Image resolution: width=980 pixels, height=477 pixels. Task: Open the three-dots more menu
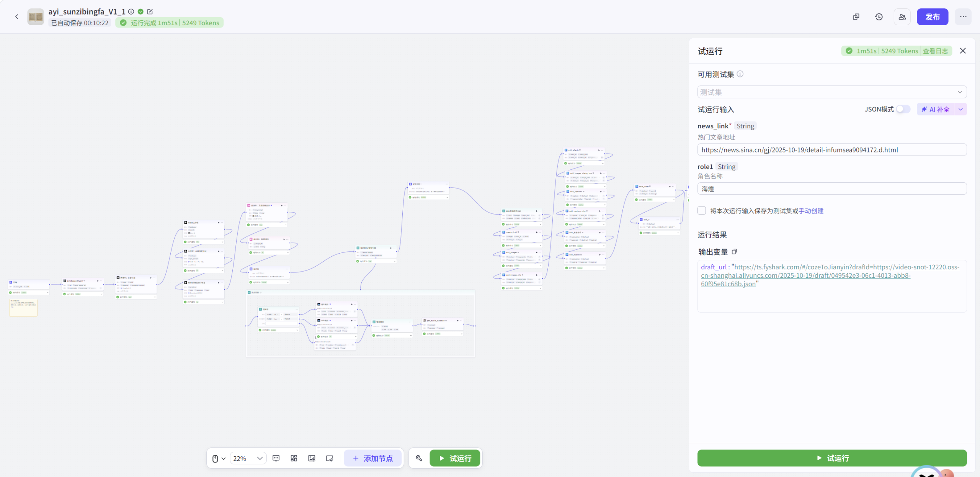pos(963,17)
